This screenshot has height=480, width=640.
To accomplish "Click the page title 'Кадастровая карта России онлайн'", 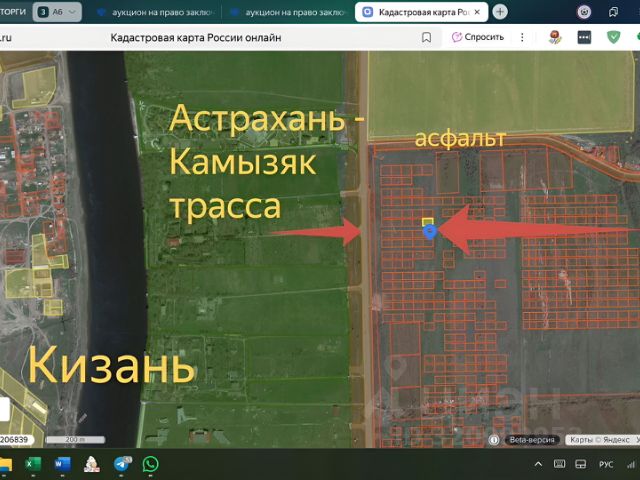I will (x=196, y=38).
